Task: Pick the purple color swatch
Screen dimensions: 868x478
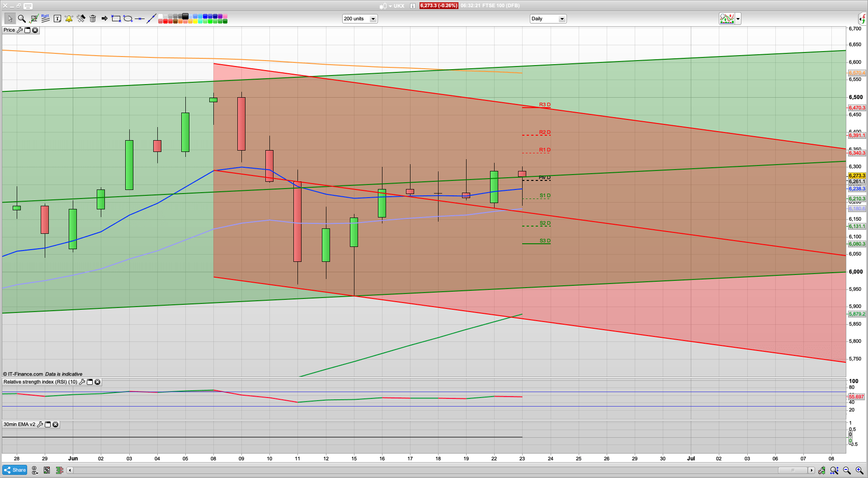Action: [x=220, y=16]
